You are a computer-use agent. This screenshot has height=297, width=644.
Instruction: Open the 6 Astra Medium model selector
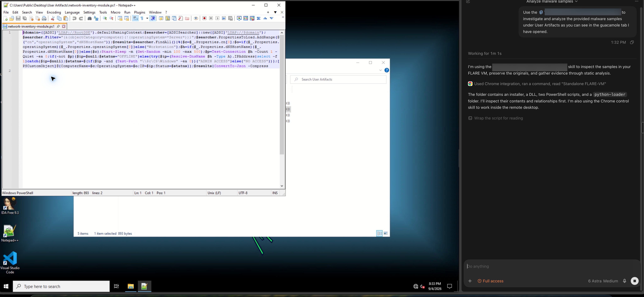603,281
